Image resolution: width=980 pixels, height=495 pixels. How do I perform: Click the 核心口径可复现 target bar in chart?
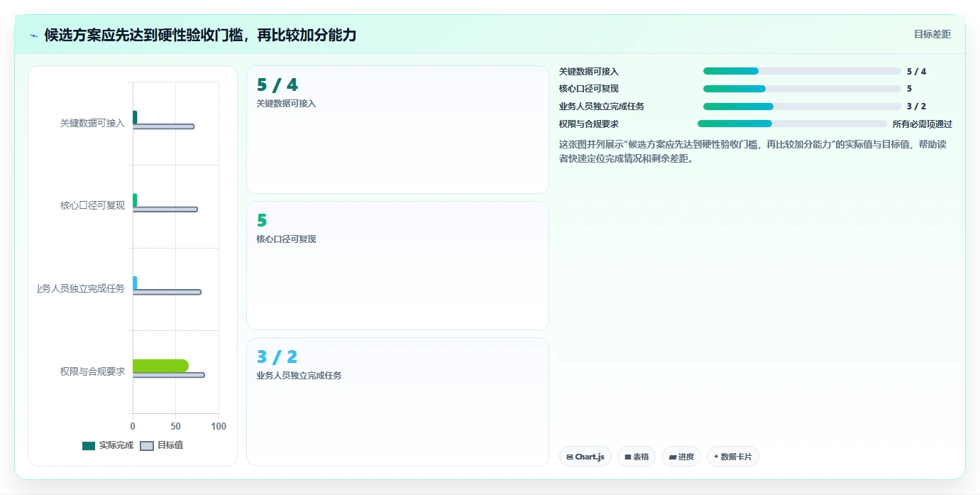pos(165,210)
